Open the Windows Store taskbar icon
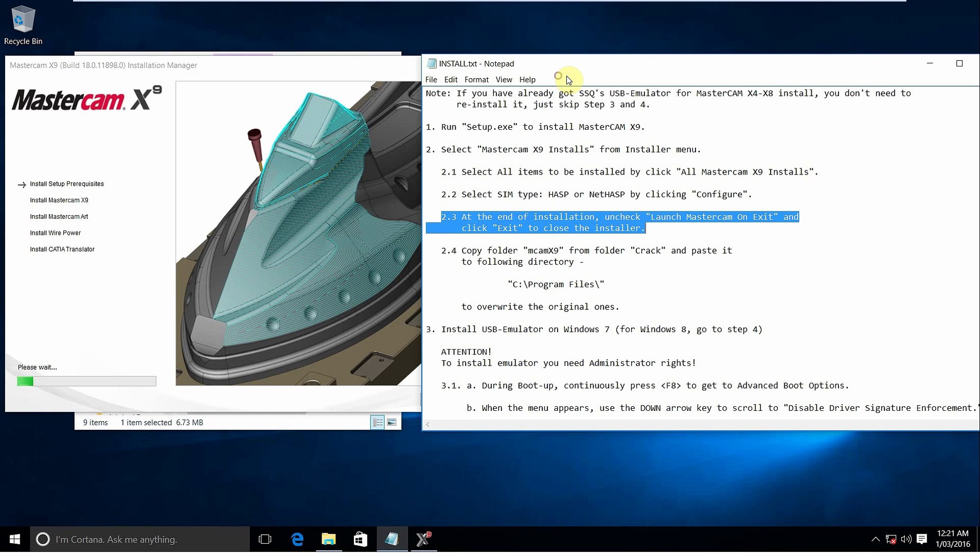Viewport: 980px width, 556px height. 360,539
